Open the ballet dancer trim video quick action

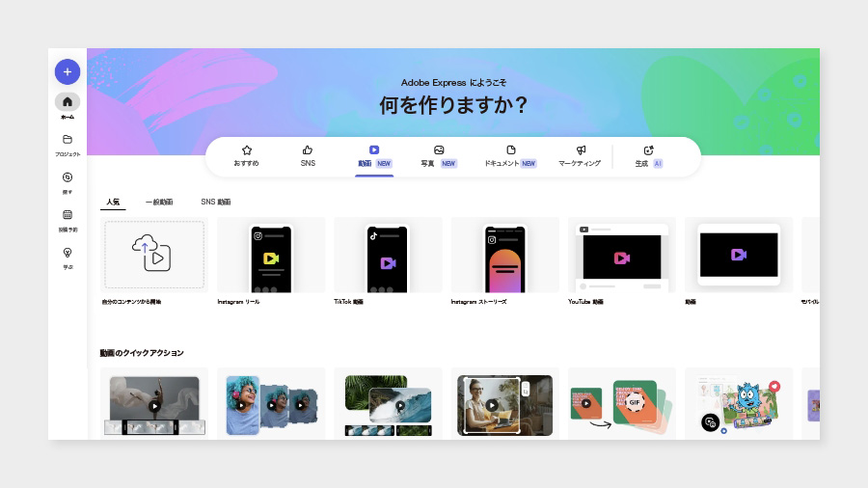(x=154, y=404)
